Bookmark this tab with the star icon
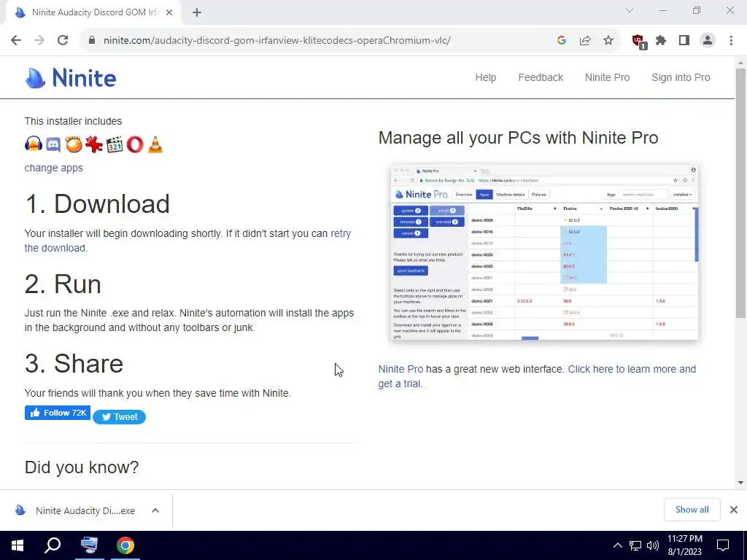The width and height of the screenshot is (747, 560). [x=608, y=41]
